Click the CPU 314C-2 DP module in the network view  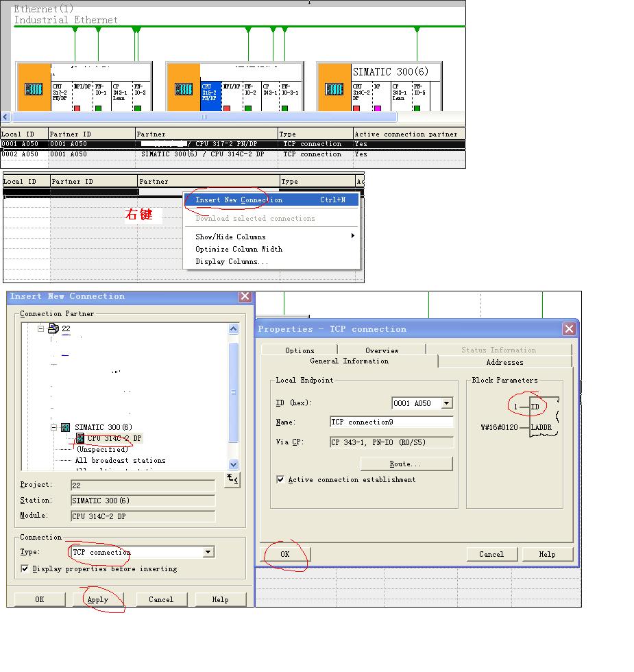pyautogui.click(x=361, y=96)
